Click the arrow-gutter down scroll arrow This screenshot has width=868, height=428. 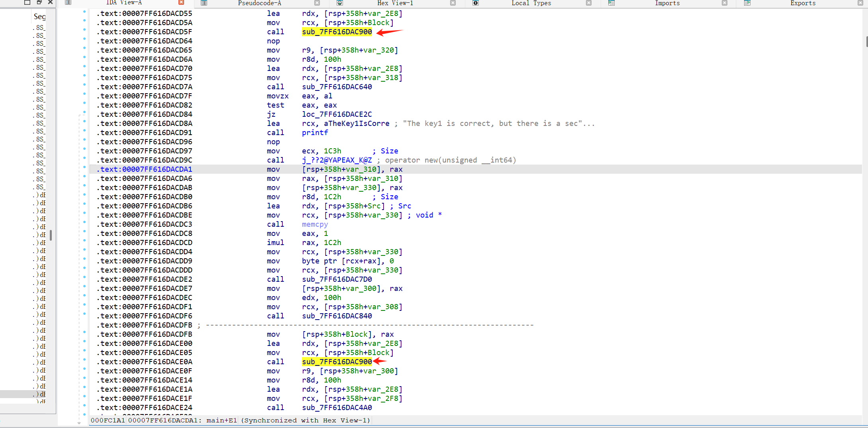[79, 423]
